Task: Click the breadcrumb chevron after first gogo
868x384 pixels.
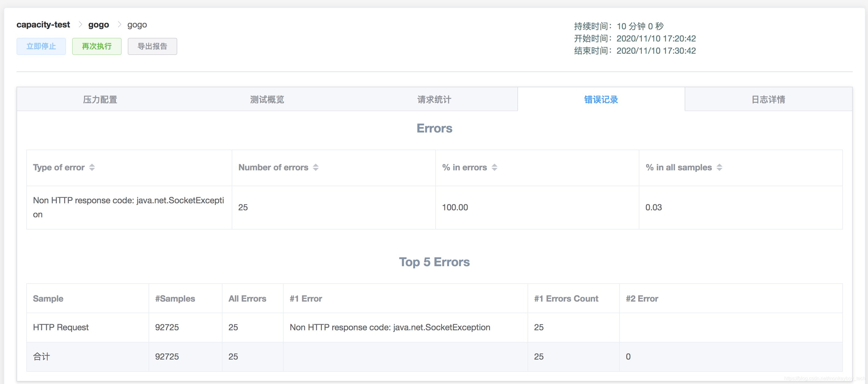Action: [119, 24]
